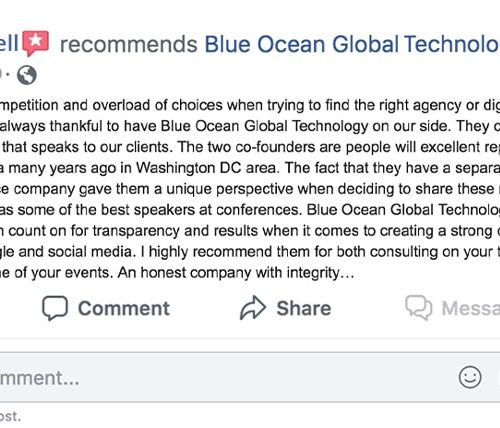Image resolution: width=500 pixels, height=428 pixels.
Task: Click the globe public audience icon
Action: 27,75
